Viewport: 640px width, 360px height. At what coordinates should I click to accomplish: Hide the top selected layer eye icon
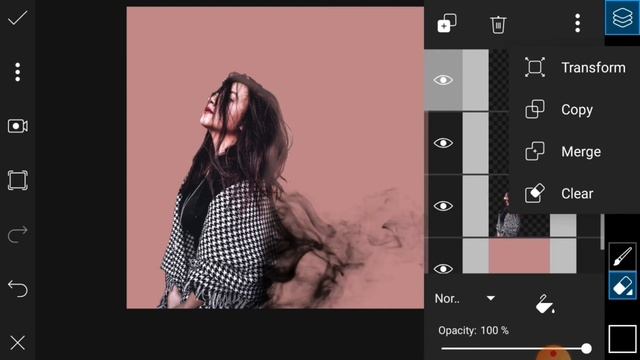click(x=443, y=80)
